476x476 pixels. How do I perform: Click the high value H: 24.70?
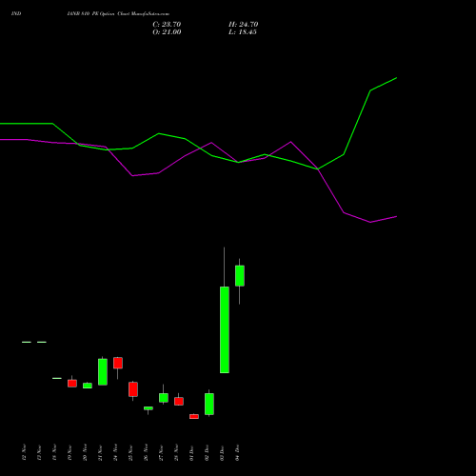coord(244,25)
